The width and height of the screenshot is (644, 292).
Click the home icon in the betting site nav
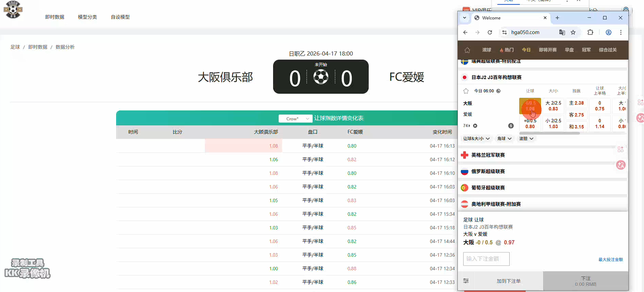coord(467,50)
